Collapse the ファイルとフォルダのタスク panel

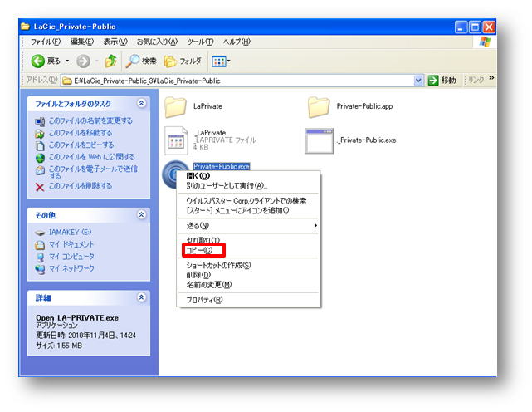[141, 103]
